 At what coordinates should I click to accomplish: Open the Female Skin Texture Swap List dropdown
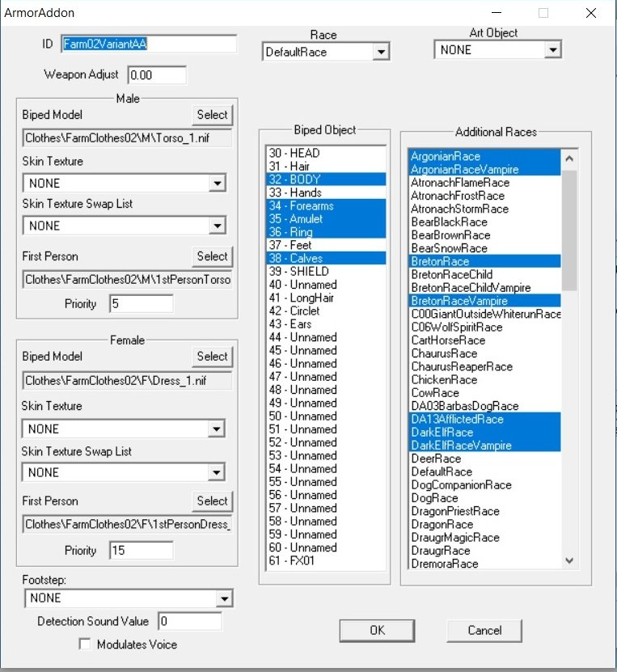[124, 473]
